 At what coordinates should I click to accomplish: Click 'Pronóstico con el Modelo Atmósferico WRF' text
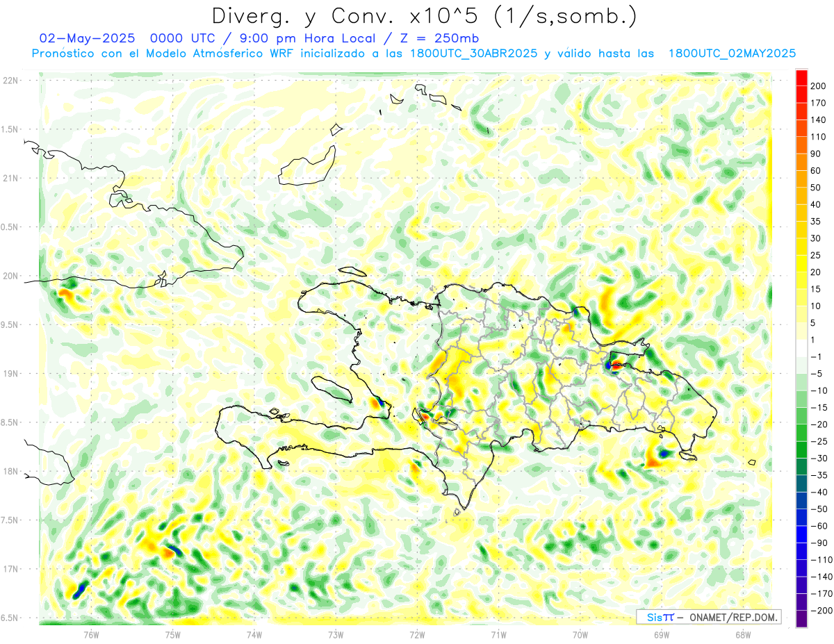coord(163,53)
